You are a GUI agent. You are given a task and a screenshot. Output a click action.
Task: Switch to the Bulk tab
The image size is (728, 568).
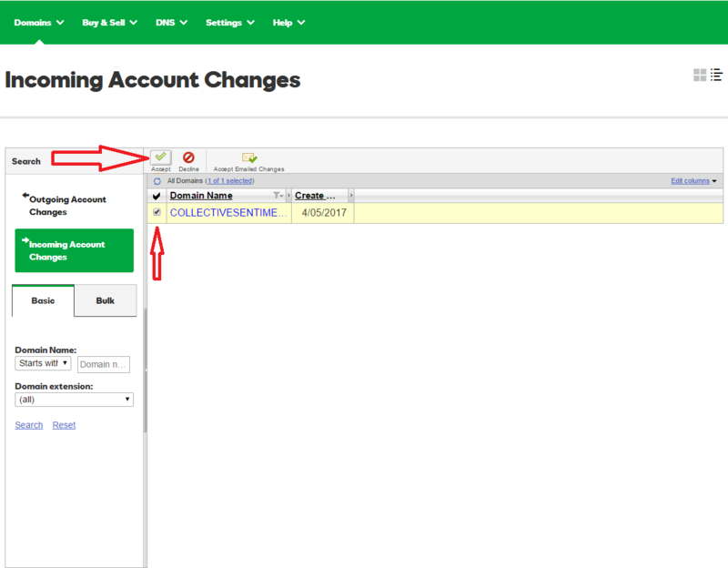click(106, 300)
